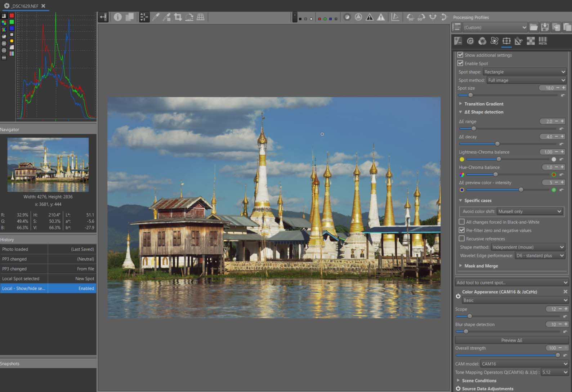Uncheck the Enable Spot checkbox
This screenshot has height=392, width=572.
click(460, 63)
